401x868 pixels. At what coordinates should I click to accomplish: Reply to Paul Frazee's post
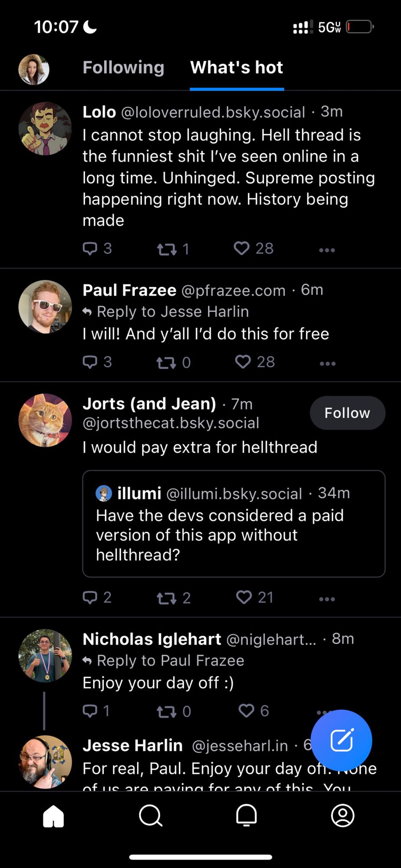(97, 362)
